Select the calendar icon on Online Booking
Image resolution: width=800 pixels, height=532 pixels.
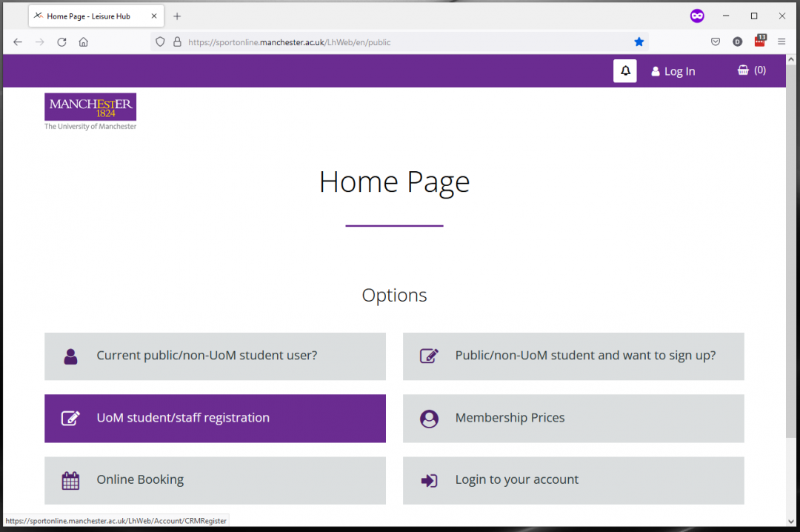coord(70,480)
